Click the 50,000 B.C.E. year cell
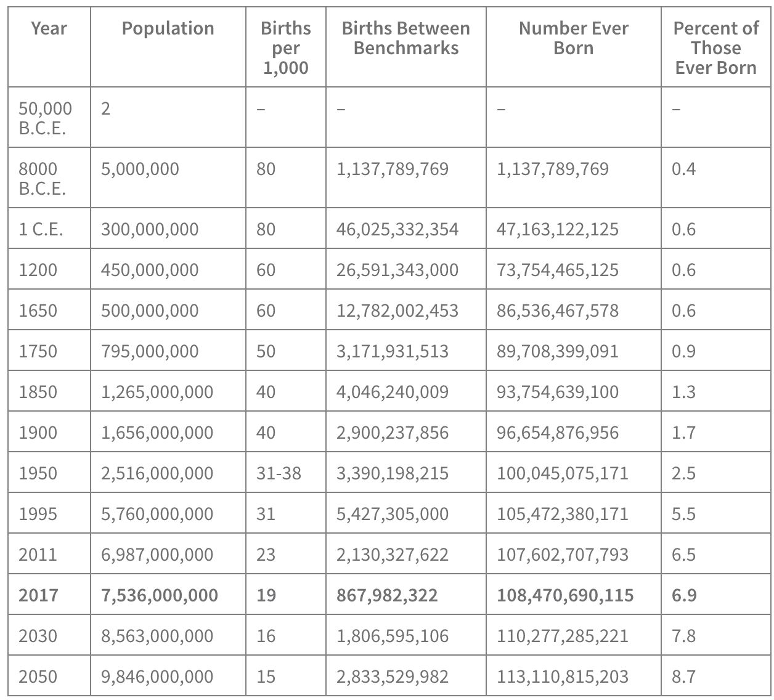Viewport: 774px width, 700px height. [45, 118]
